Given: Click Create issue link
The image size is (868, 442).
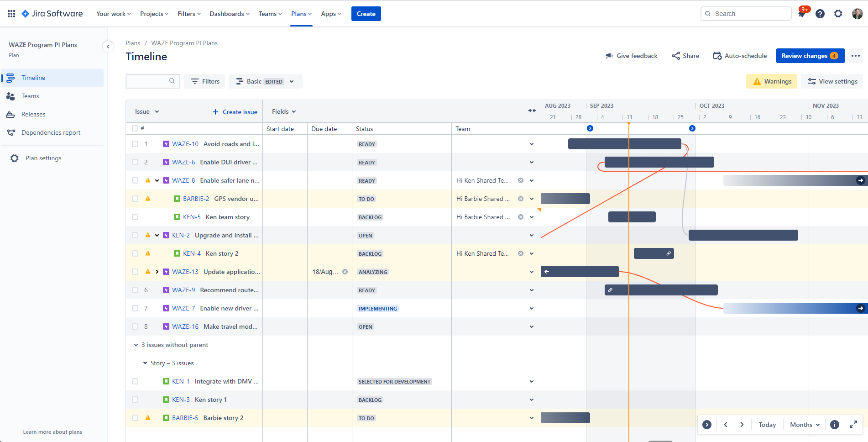Looking at the screenshot, I should coord(235,112).
